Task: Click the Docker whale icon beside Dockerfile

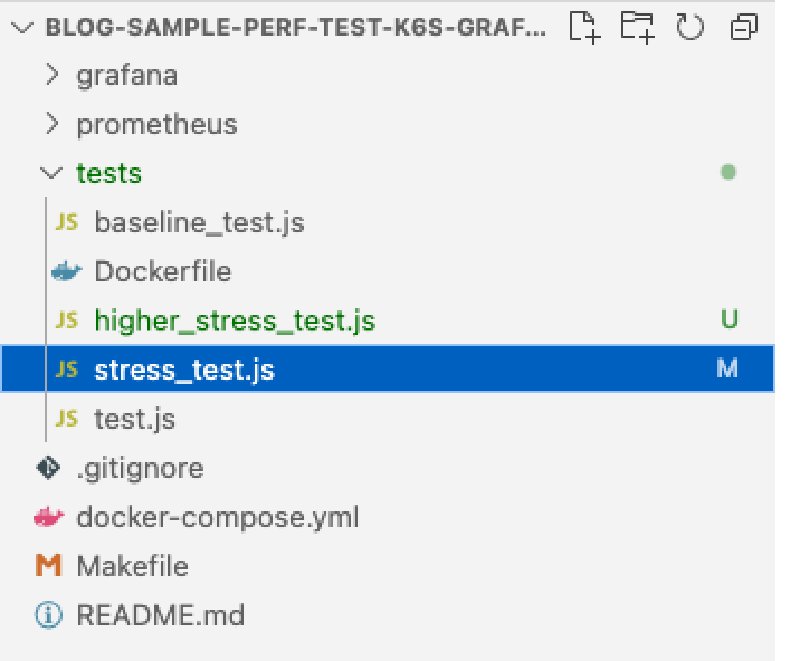Action: (x=66, y=271)
